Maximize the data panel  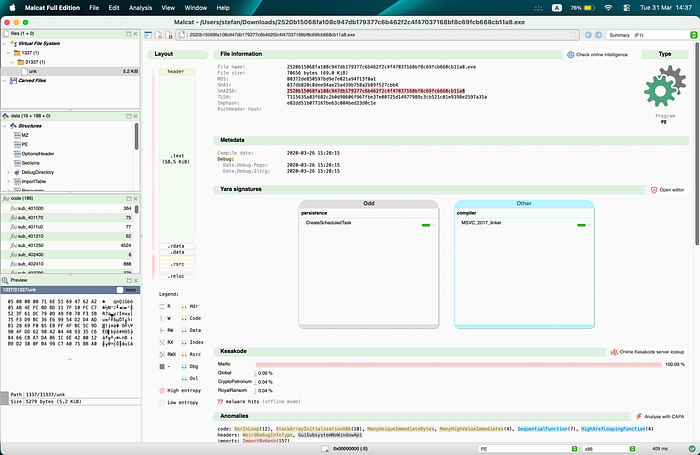[129, 116]
